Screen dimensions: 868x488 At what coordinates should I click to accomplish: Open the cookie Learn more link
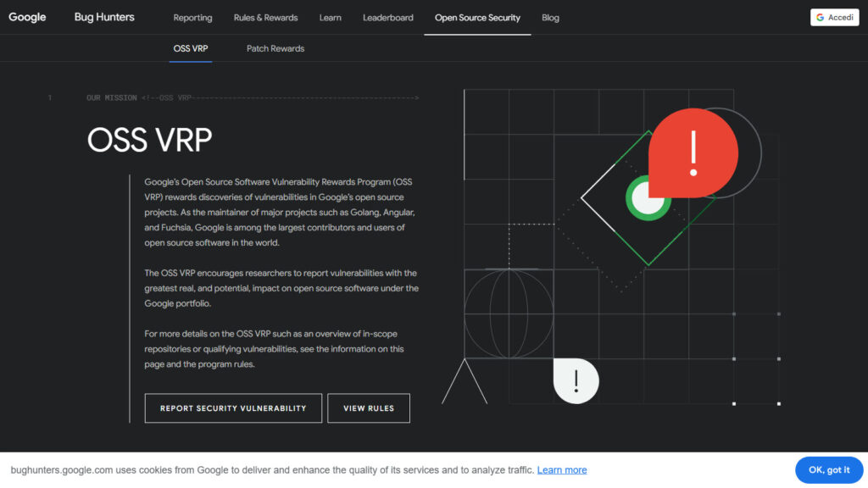[x=562, y=469]
